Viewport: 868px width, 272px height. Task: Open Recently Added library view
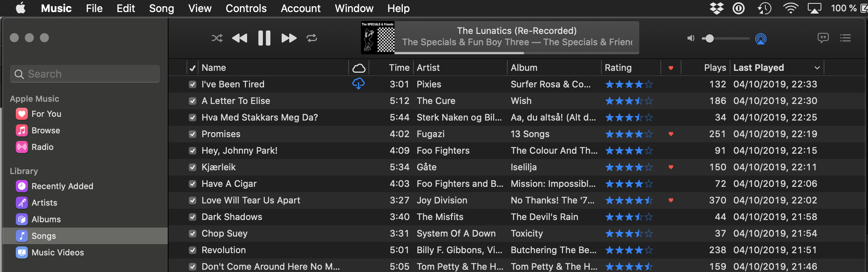(55, 186)
